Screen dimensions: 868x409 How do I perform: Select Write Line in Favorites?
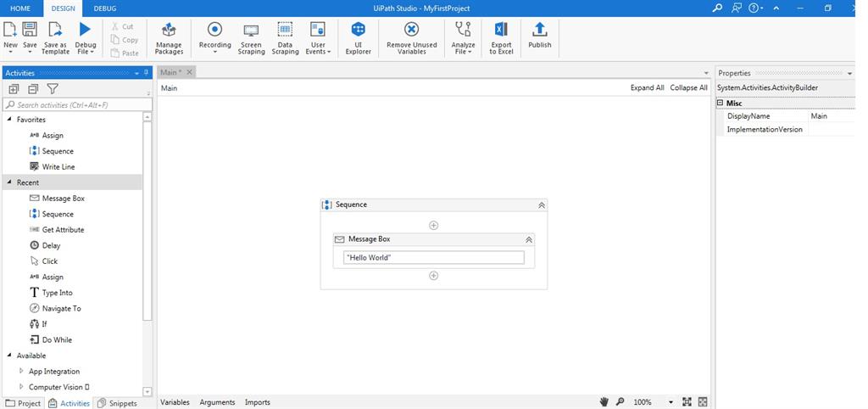(x=52, y=167)
